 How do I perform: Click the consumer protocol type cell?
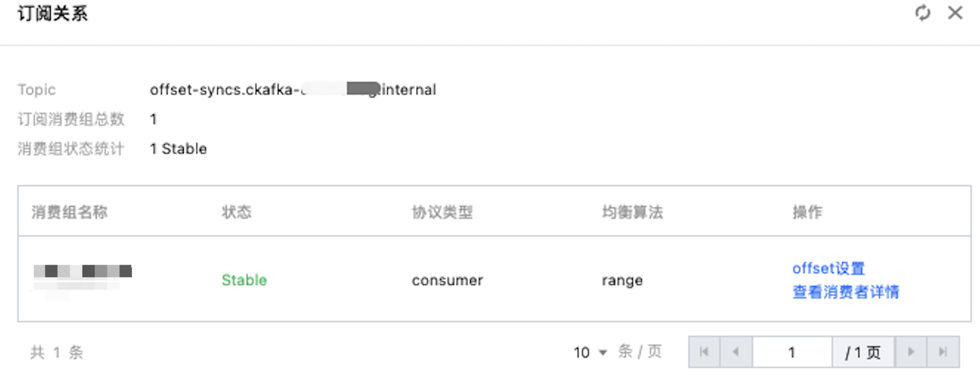447,280
